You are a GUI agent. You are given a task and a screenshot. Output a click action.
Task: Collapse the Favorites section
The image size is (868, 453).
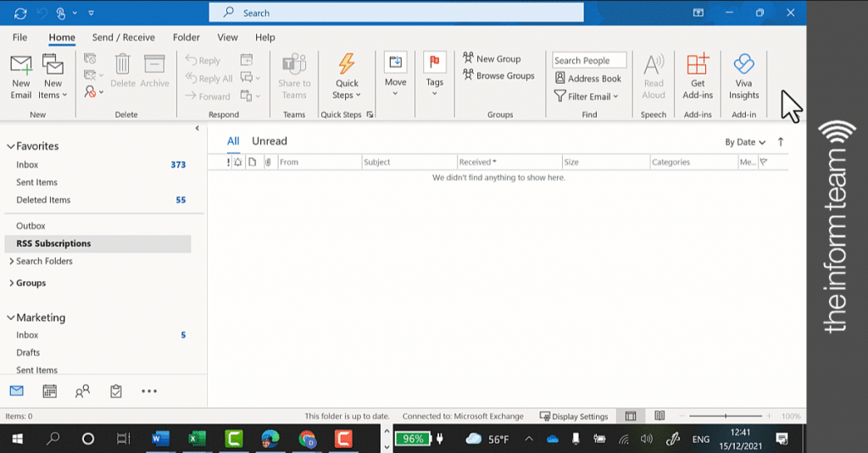pos(10,146)
